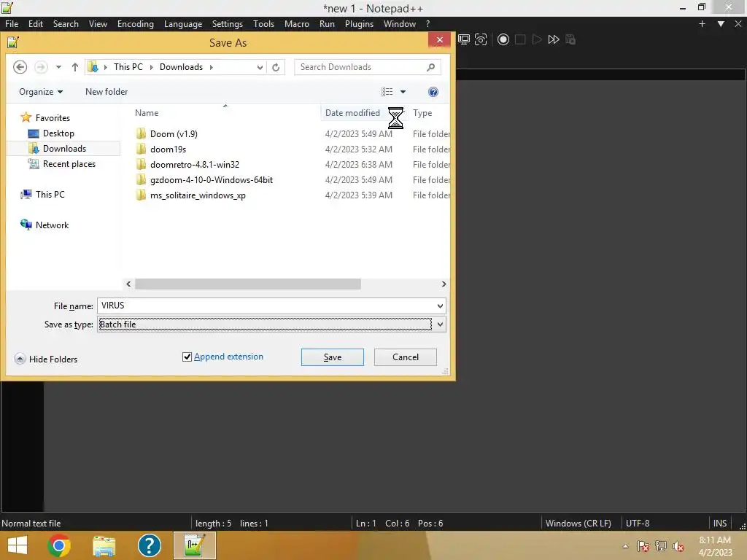This screenshot has width=747, height=560.
Task: Open the Encoding menu
Action: click(135, 24)
